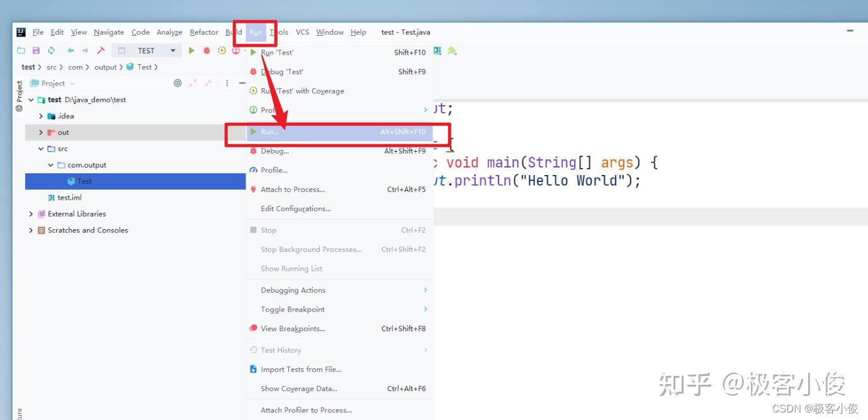Toggle Breakpoint from the Run menu
This screenshot has height=420, width=868.
tap(292, 309)
